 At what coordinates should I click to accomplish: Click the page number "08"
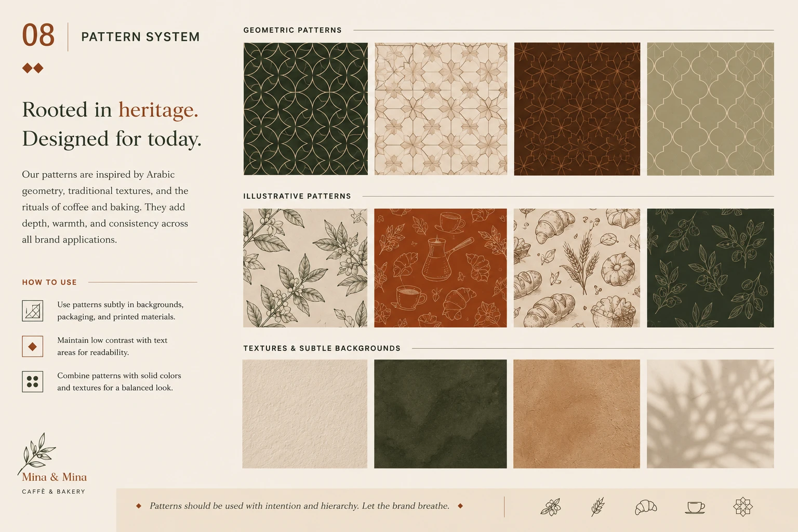tap(38, 35)
